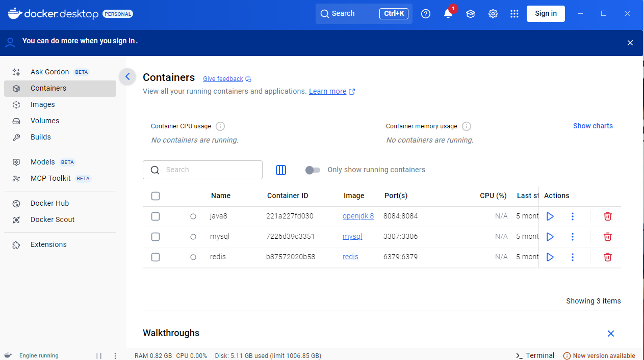Open column selection icon next to search

coord(281,170)
